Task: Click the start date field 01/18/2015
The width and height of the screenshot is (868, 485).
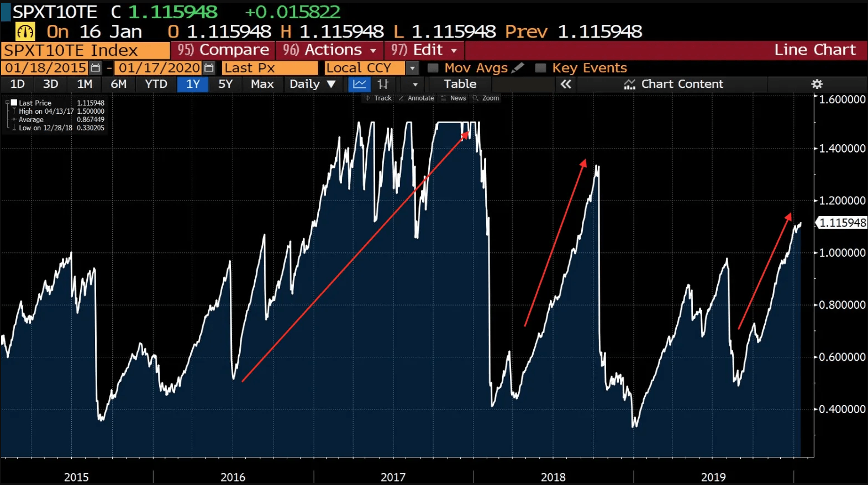Action: (x=45, y=68)
